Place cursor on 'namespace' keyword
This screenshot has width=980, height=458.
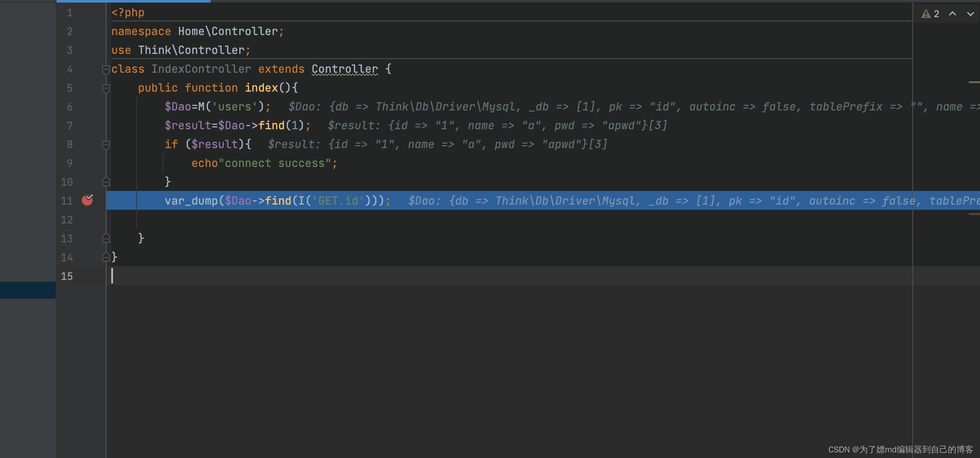click(141, 31)
